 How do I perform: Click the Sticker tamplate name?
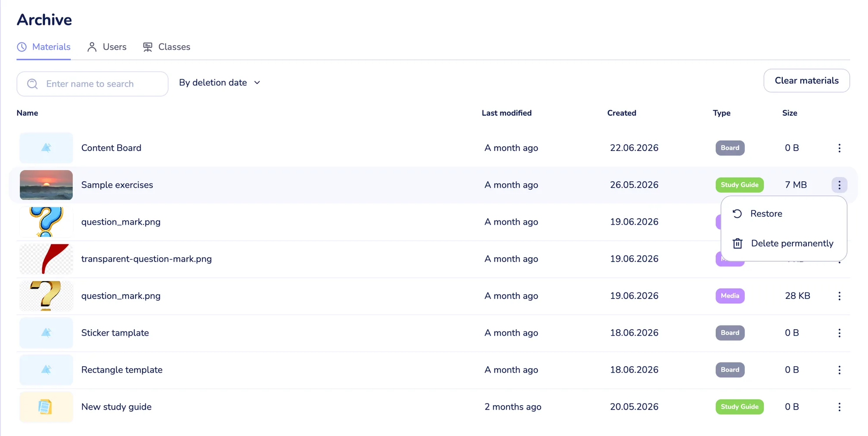point(115,333)
